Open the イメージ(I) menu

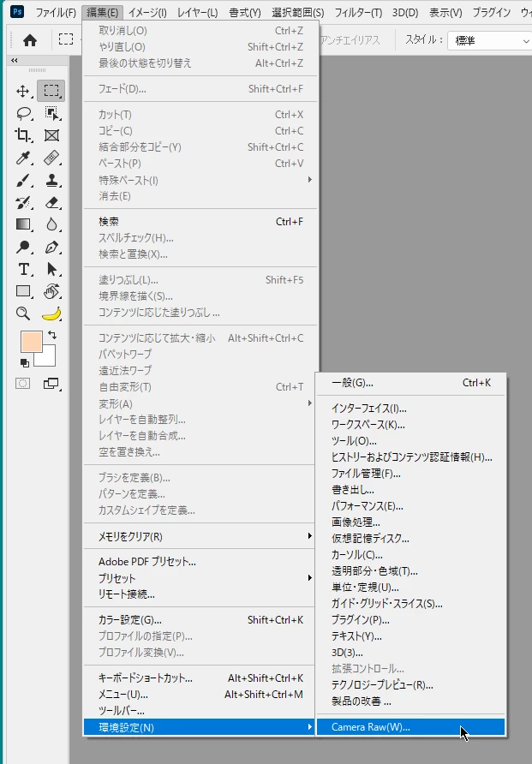(x=147, y=13)
